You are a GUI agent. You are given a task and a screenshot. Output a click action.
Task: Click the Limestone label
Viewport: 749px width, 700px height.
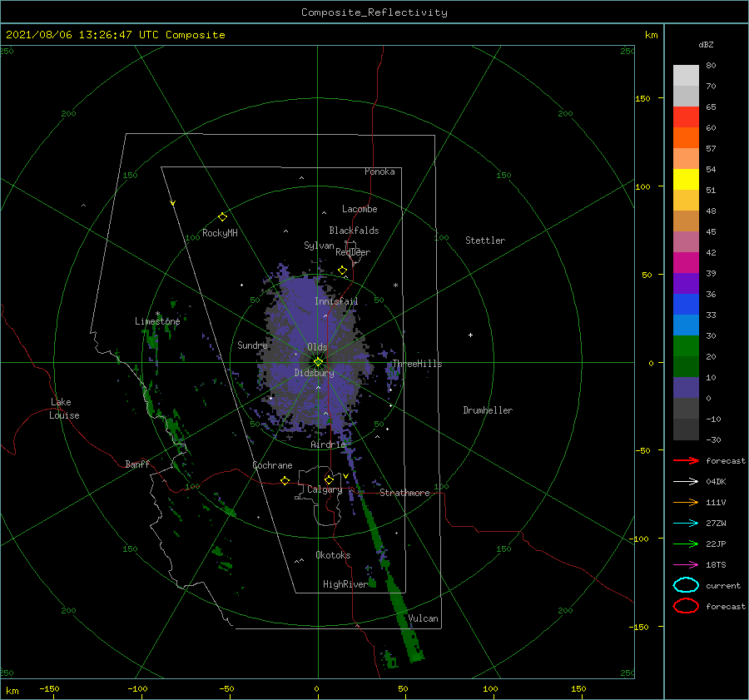tap(157, 321)
